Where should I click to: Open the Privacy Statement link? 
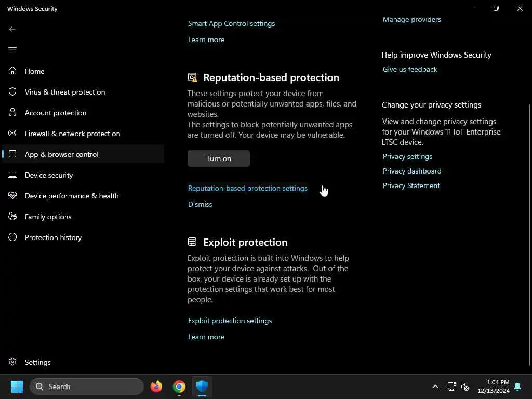pos(411,185)
